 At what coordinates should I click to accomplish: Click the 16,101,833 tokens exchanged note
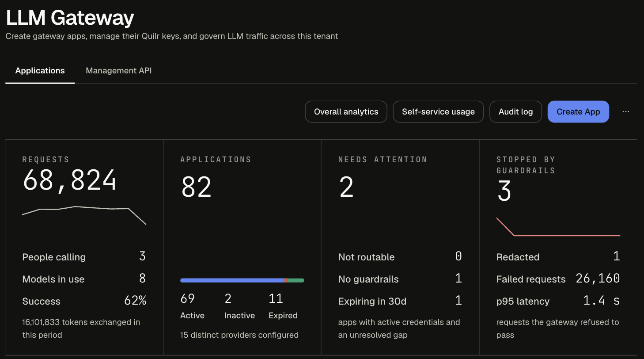[x=81, y=328]
